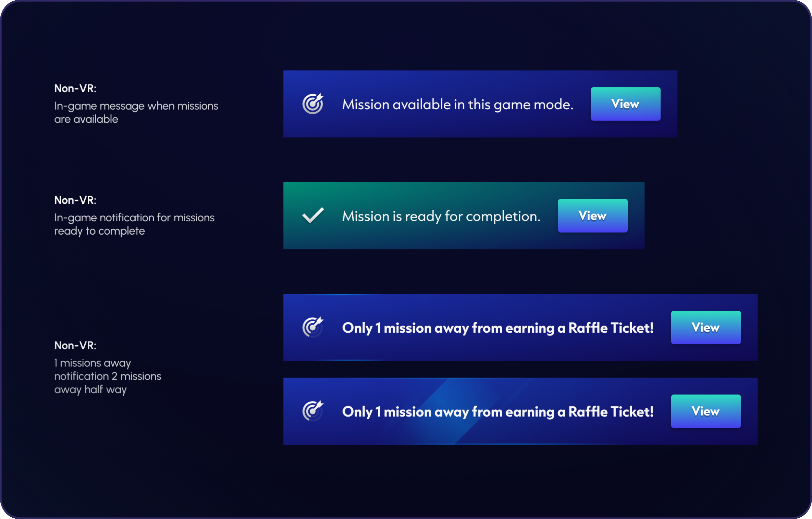Click 'Mission available in this game mode' text
The width and height of the screenshot is (812, 519).
457,104
